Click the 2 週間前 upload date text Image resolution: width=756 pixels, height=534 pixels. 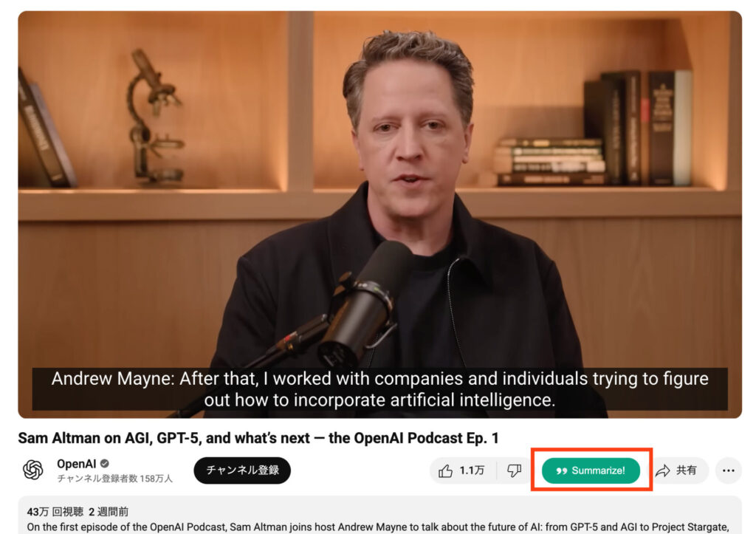click(x=109, y=512)
